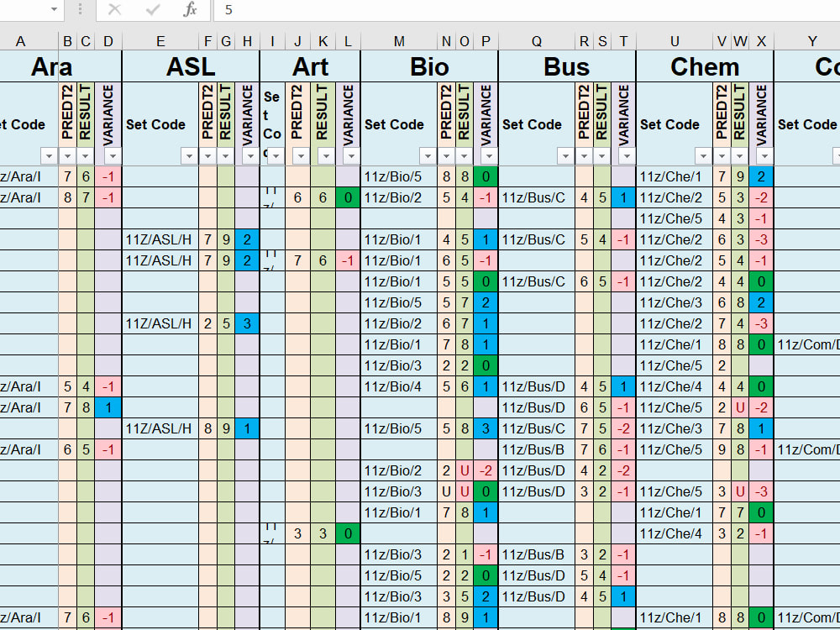Click the Art subject heading cell

pyautogui.click(x=310, y=66)
